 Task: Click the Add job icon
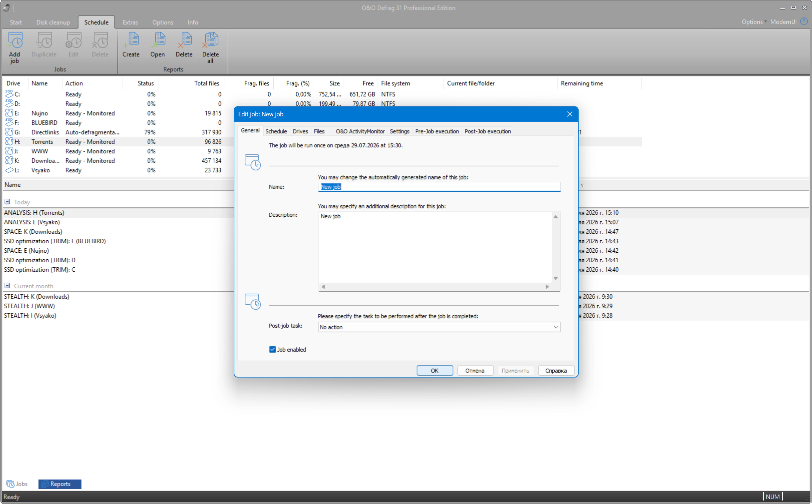[x=15, y=41]
